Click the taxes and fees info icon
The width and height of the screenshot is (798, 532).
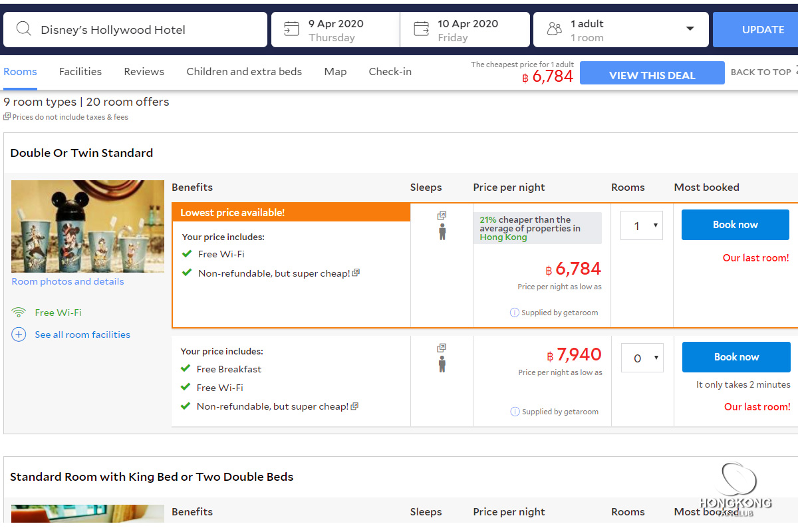7,117
